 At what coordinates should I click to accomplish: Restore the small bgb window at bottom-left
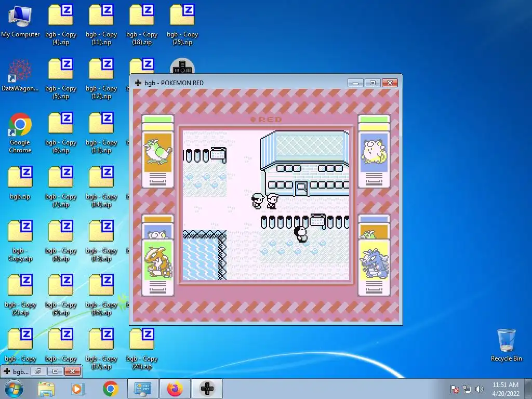click(38, 371)
